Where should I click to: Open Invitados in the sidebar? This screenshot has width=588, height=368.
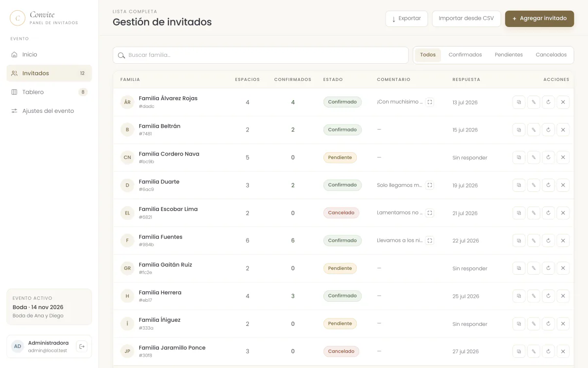49,73
